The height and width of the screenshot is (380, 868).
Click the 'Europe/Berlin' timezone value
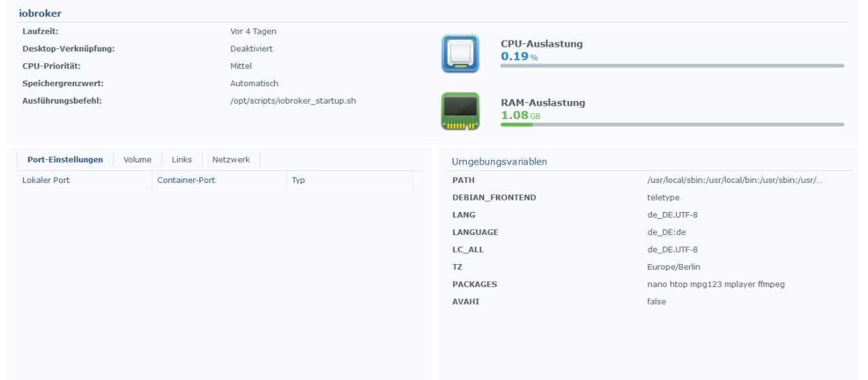click(x=674, y=267)
